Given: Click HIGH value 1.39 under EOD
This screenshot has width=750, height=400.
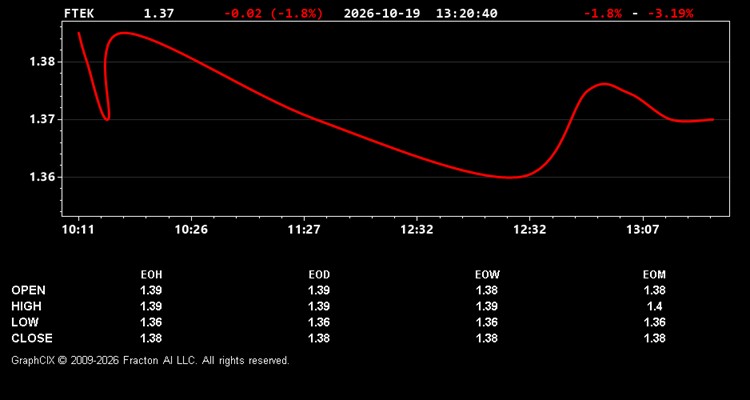Looking at the screenshot, I should (319, 306).
